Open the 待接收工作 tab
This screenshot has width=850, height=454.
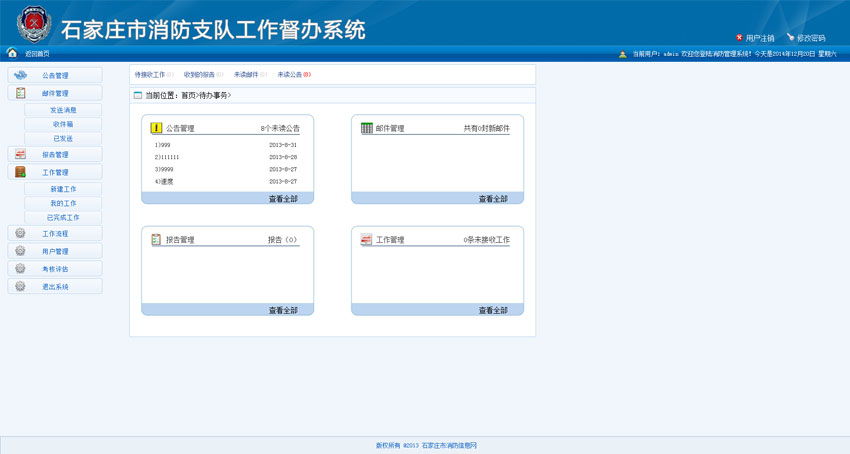coord(150,74)
